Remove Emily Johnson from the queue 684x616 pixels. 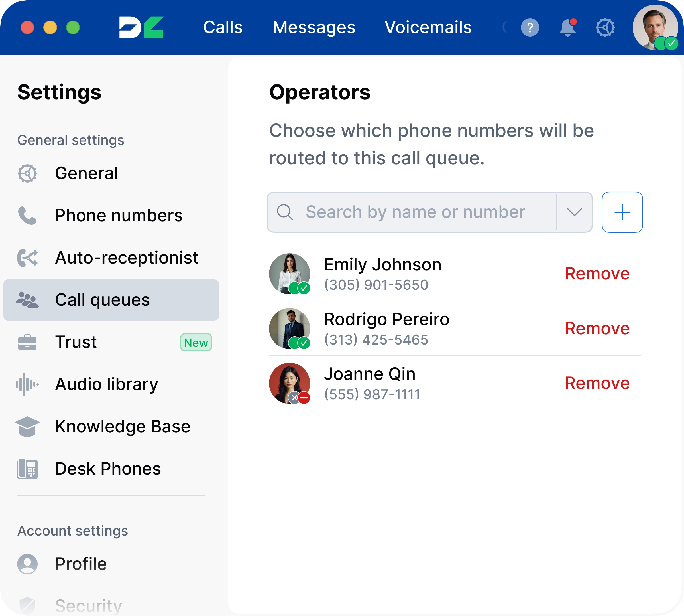(x=597, y=273)
